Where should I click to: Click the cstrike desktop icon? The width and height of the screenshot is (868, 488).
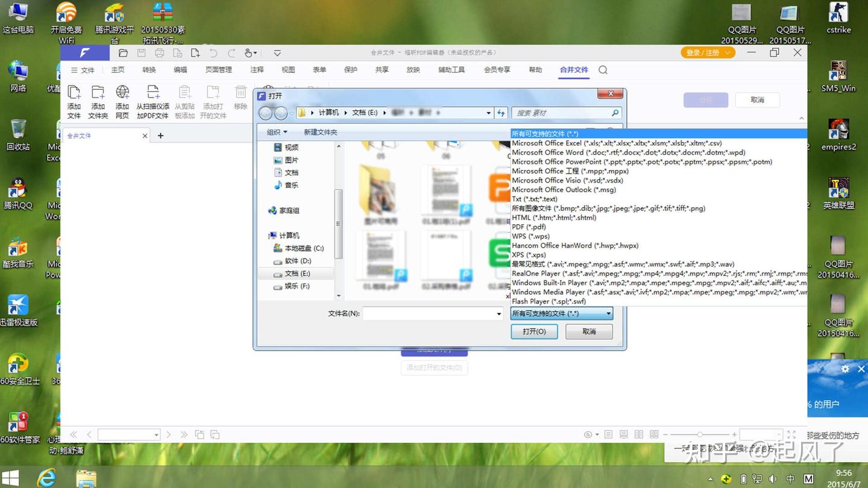(838, 18)
